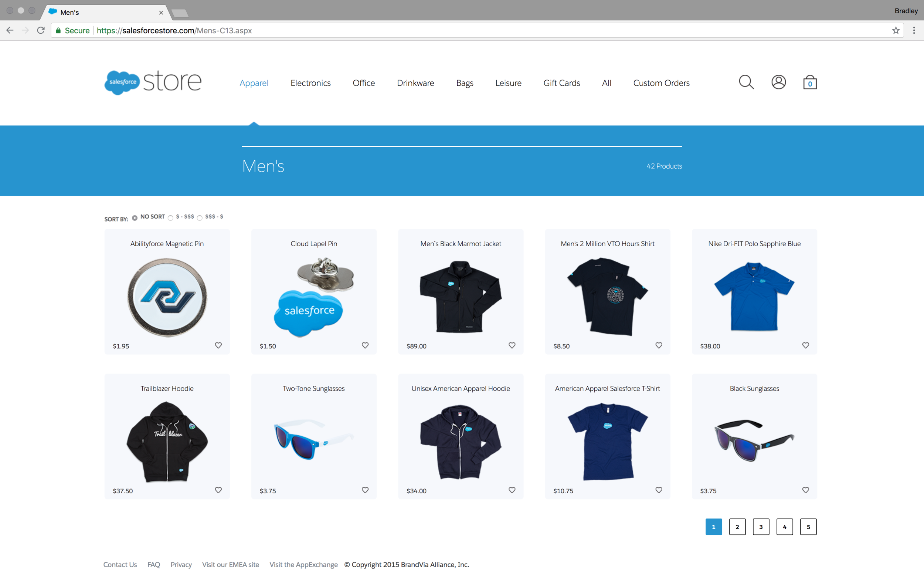Image resolution: width=924 pixels, height=578 pixels.
Task: Open Cloud Lapel Pin product image
Action: pyautogui.click(x=313, y=297)
